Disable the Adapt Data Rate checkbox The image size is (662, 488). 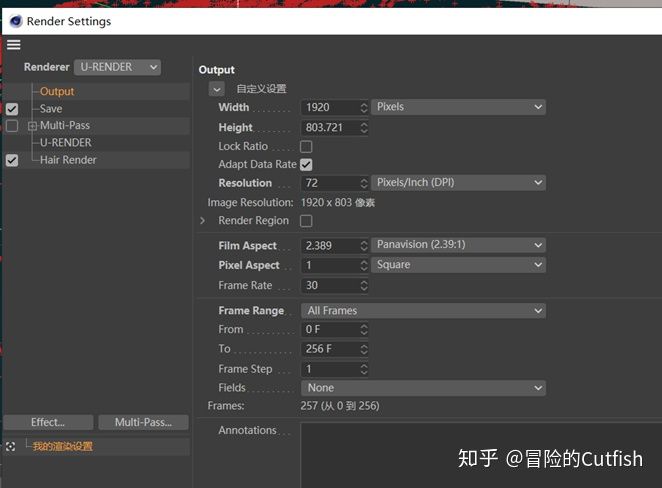click(306, 164)
